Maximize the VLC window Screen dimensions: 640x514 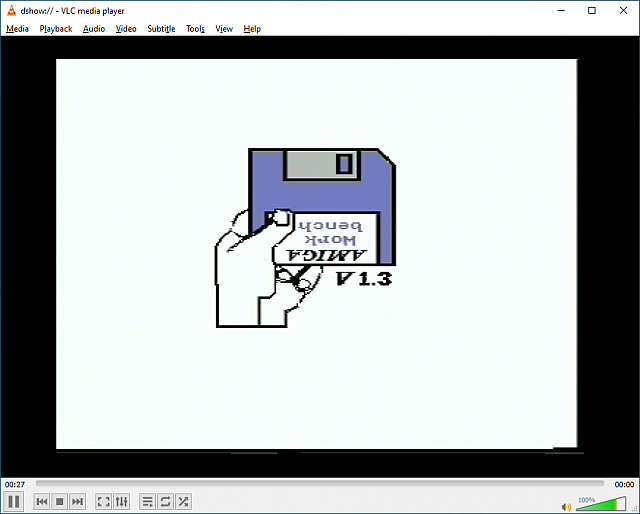(592, 11)
